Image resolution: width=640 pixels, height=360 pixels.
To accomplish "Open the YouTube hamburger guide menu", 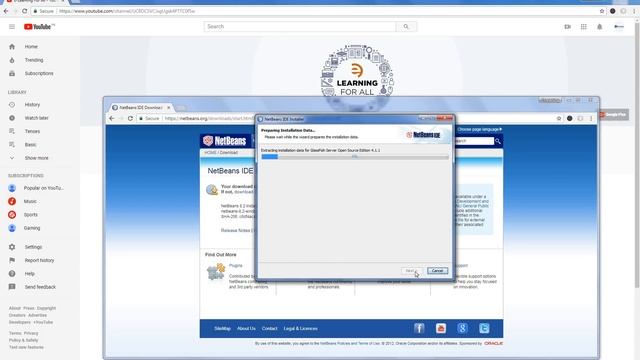I will [12, 27].
